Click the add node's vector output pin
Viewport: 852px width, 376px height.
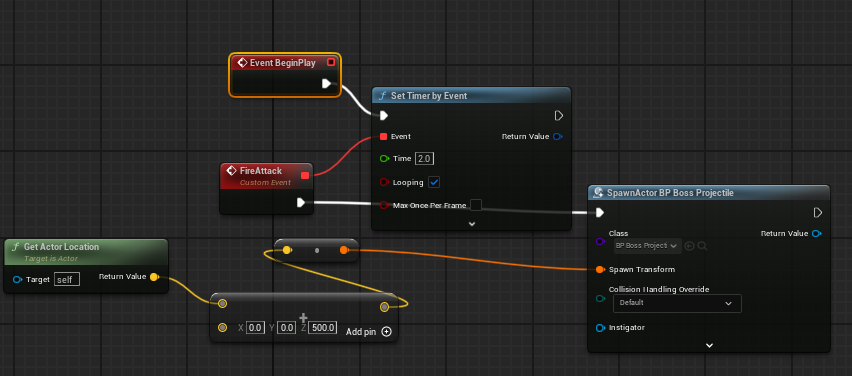click(385, 307)
